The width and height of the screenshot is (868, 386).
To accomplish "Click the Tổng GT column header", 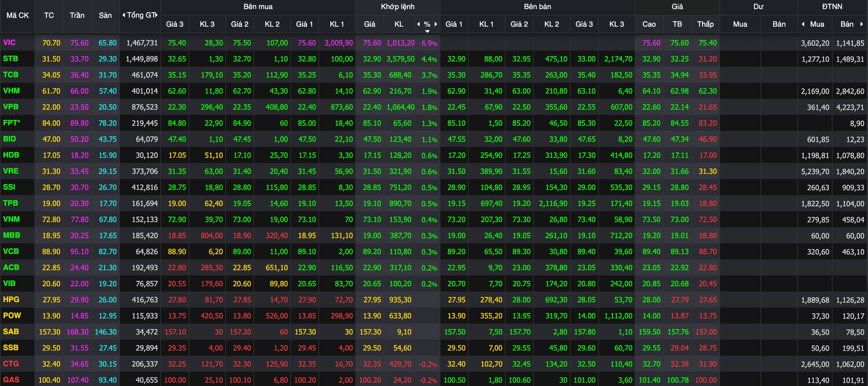I will 141,15.
